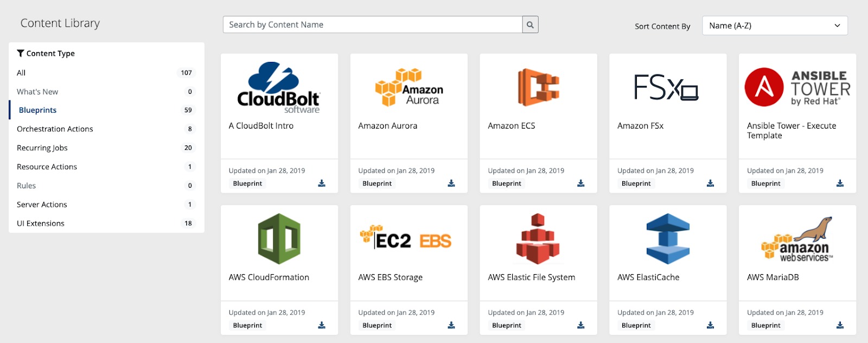
Task: Download the AWS Elastic File System blueprint
Action: click(x=581, y=325)
